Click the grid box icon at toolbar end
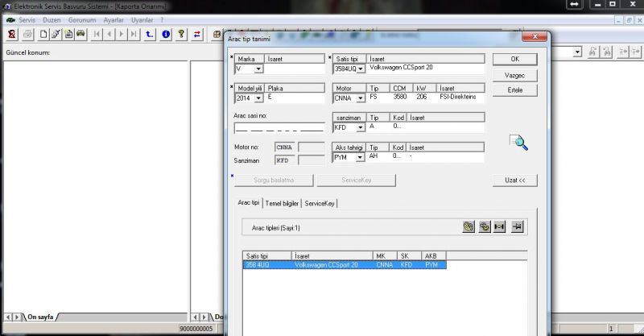This screenshot has height=336, width=644. coord(217,34)
